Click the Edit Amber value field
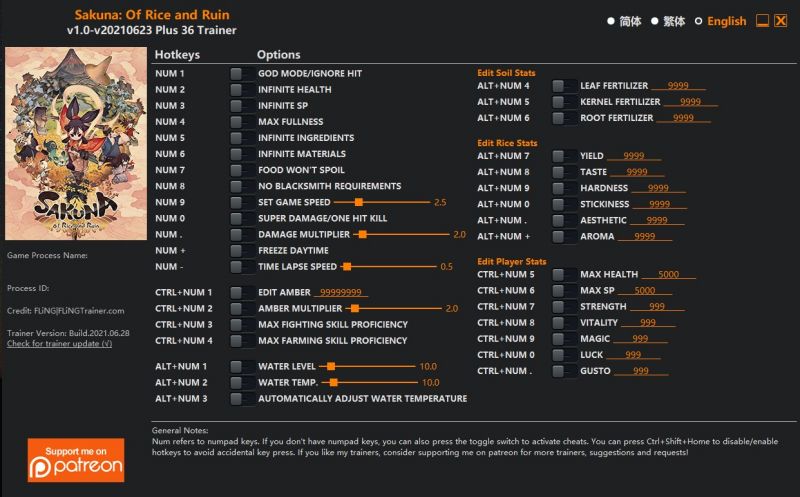The width and height of the screenshot is (800, 497). [x=341, y=292]
